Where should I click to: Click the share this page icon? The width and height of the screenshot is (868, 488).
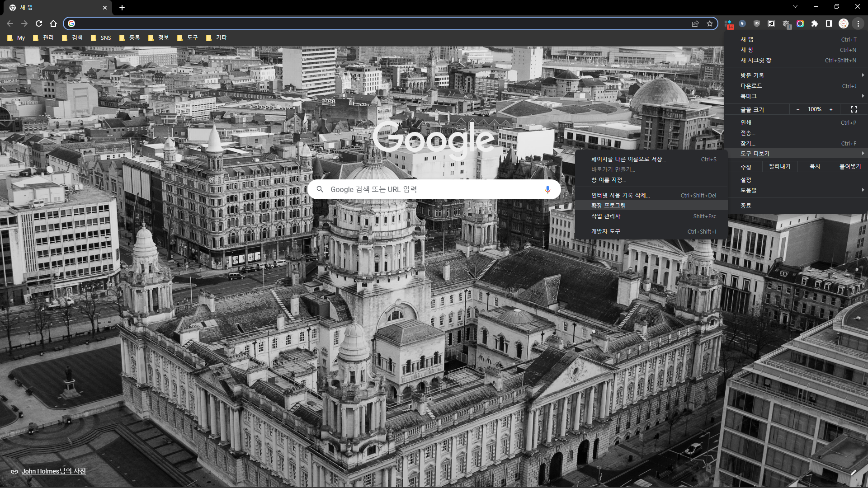(x=695, y=23)
